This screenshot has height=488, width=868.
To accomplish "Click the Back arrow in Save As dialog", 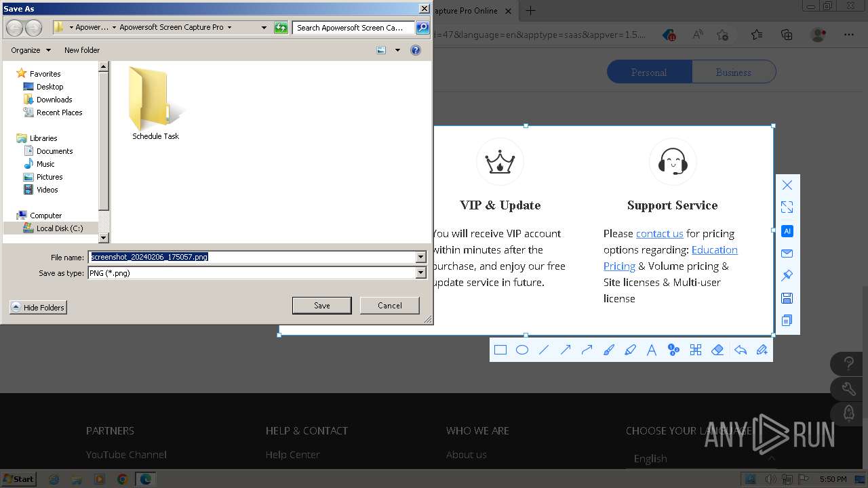I will coord(14,28).
